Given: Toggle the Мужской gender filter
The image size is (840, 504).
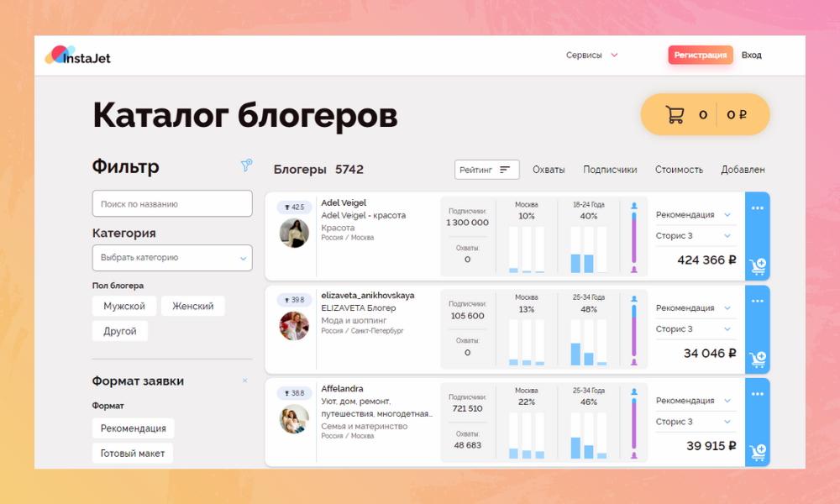Looking at the screenshot, I should pyautogui.click(x=124, y=307).
